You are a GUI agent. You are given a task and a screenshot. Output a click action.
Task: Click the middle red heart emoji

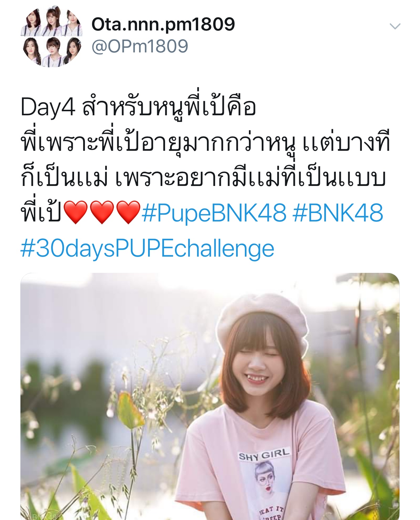click(x=102, y=212)
